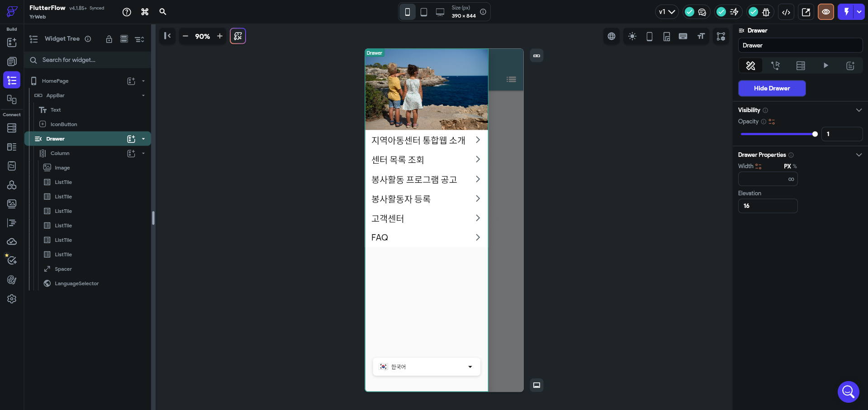Toggle light/dark mode sun icon
The image size is (868, 410).
[632, 36]
